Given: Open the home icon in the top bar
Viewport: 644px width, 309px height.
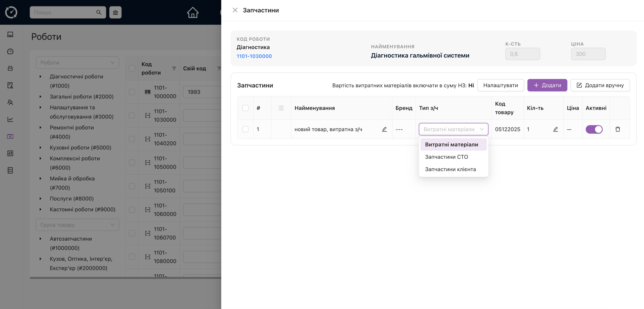Looking at the screenshot, I should [x=193, y=12].
